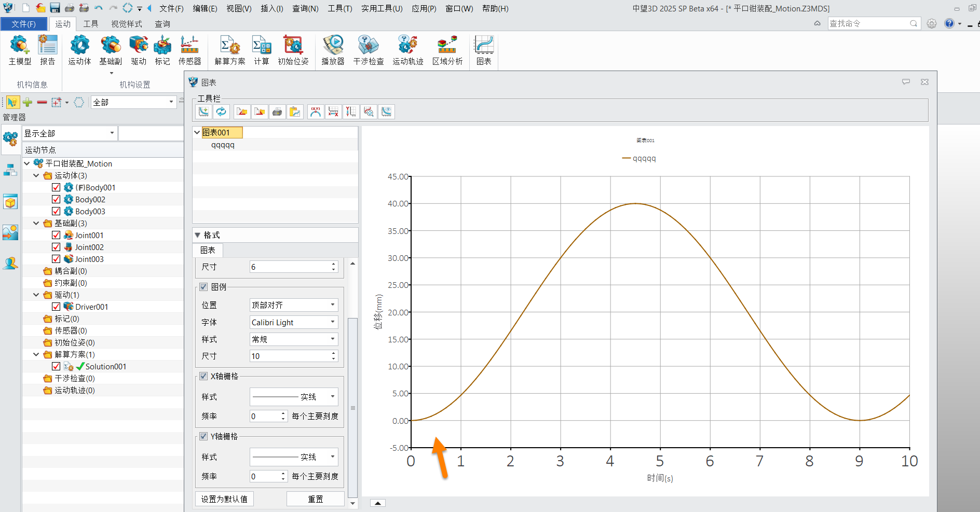Click the import chart file icon
The width and height of the screenshot is (980, 512).
coord(242,112)
